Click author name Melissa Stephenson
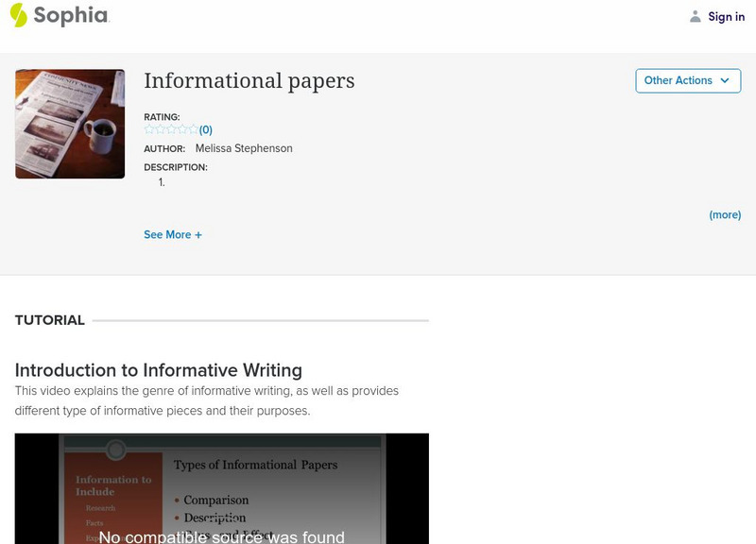 click(x=244, y=148)
